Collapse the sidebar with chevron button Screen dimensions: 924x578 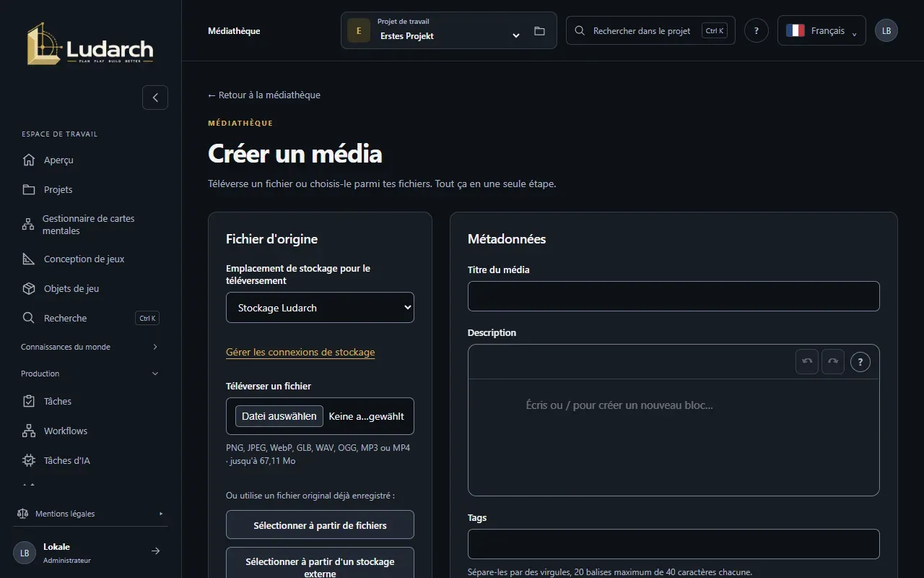155,98
